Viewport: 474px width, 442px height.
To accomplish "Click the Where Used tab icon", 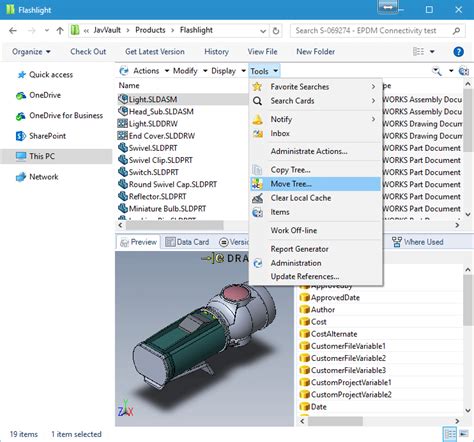I will [397, 242].
